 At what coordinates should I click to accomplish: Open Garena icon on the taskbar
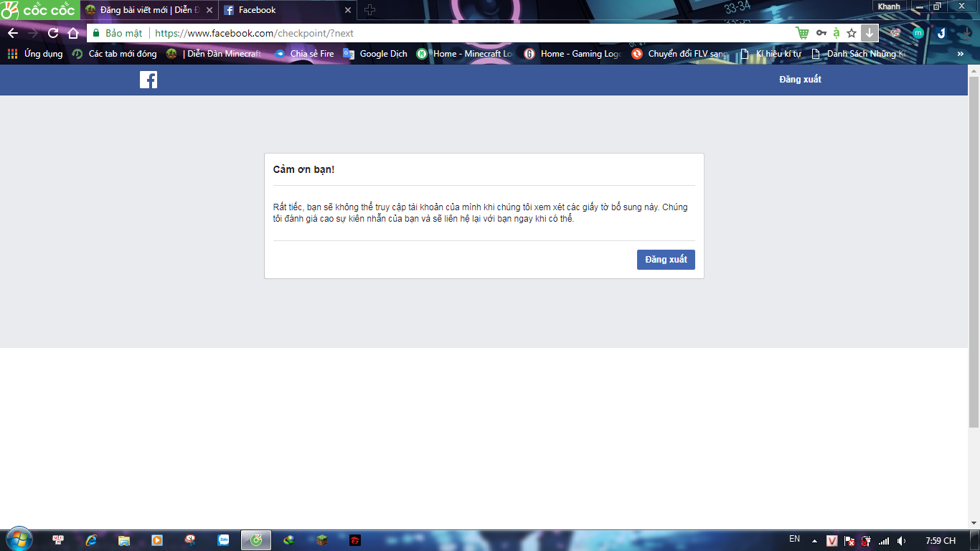coord(354,540)
